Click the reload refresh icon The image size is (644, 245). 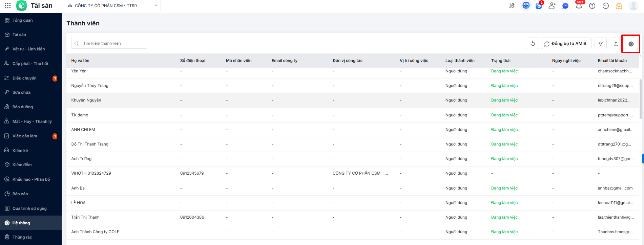[x=533, y=44]
